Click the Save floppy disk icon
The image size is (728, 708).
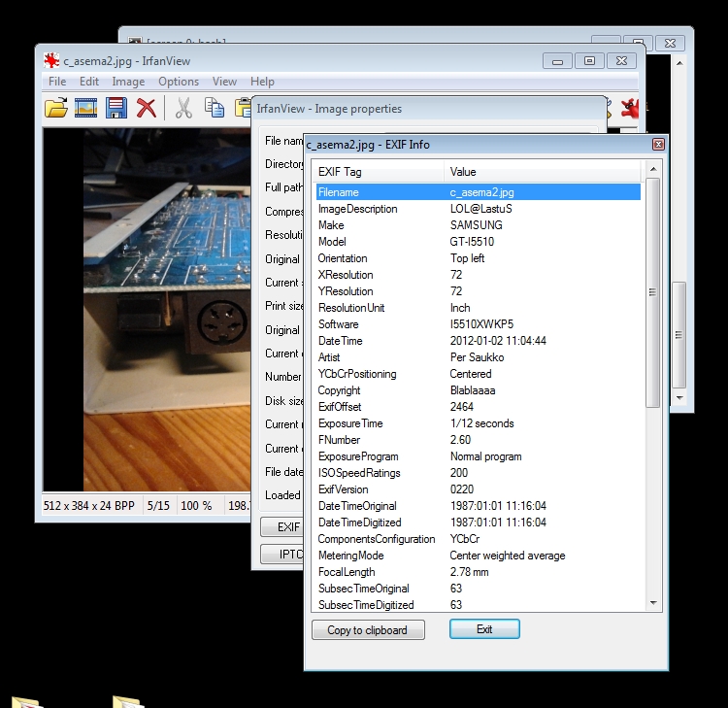coord(116,108)
